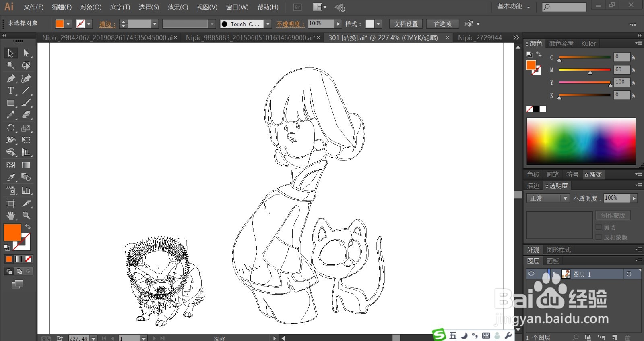
Task: Click Create New Layer icon in Layers panel
Action: [615, 337]
